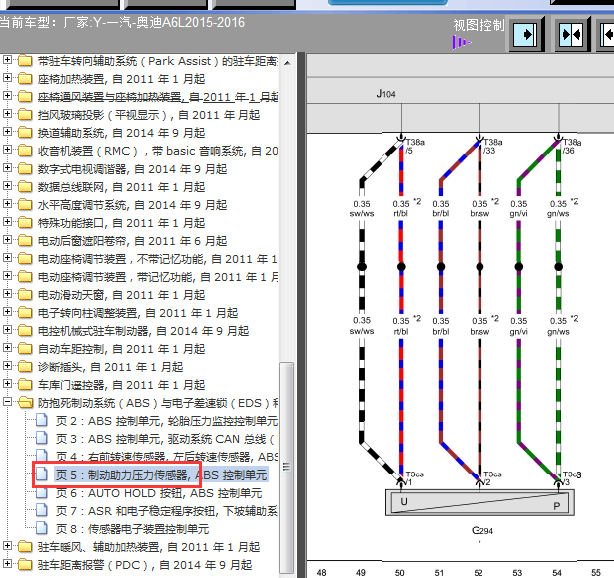The height and width of the screenshot is (578, 614).
Task: Select 电子转向柱调整装置 tree entry
Action: (138, 313)
